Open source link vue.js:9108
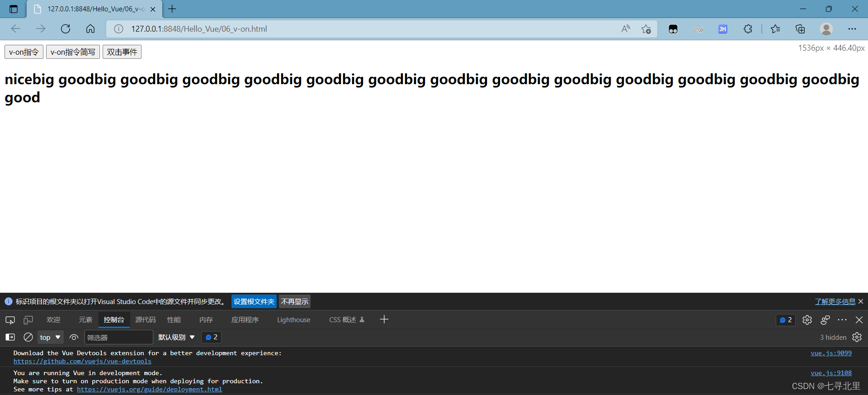 831,373
